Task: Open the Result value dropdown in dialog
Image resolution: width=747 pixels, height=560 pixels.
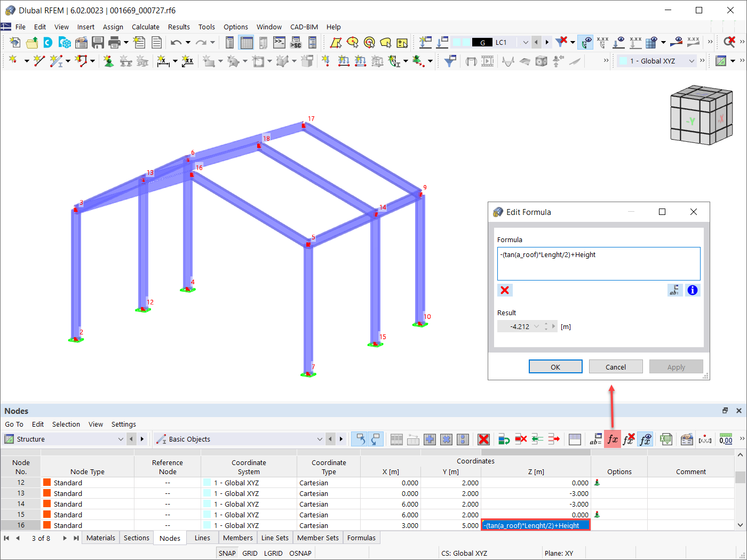Action: point(537,327)
